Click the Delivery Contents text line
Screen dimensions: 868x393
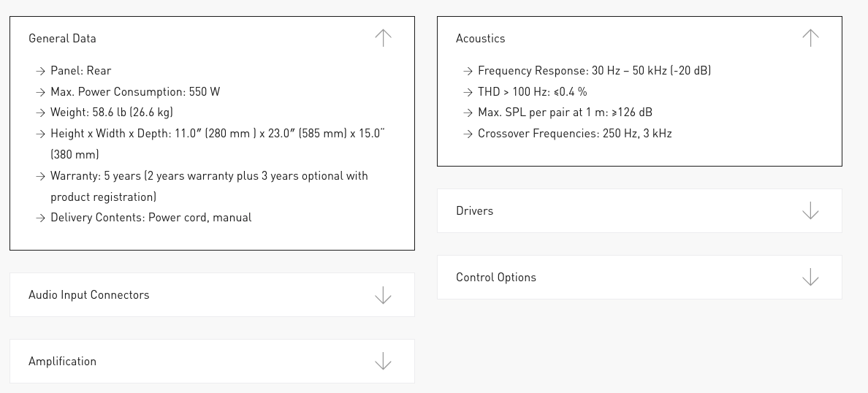151,218
